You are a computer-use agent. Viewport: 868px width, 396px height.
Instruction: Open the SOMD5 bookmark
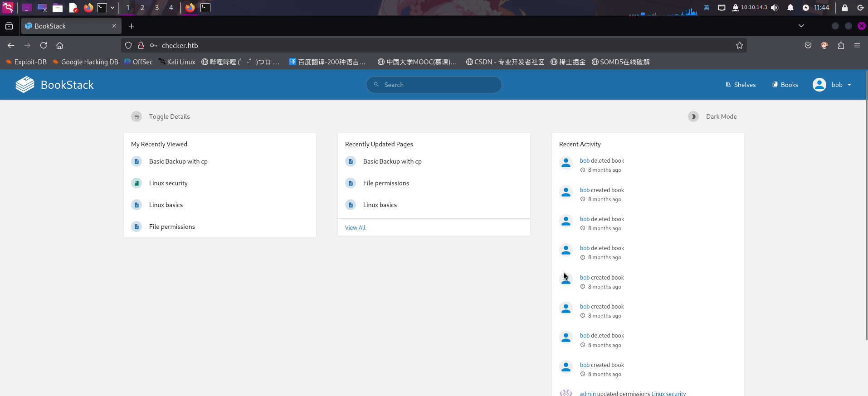(x=621, y=62)
